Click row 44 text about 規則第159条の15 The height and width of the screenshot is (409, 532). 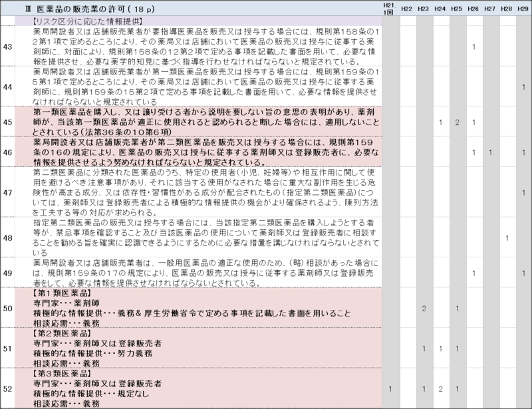click(x=205, y=87)
